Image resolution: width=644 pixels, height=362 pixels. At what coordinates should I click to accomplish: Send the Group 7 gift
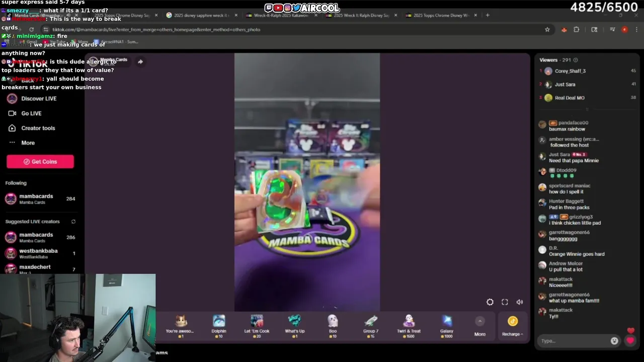coord(371,325)
